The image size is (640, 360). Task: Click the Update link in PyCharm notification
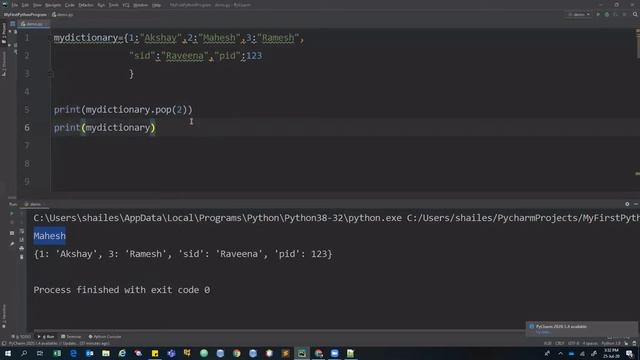pos(542,332)
